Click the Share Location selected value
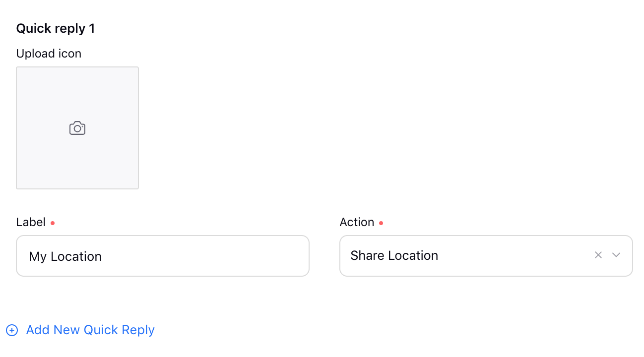 coord(394,256)
